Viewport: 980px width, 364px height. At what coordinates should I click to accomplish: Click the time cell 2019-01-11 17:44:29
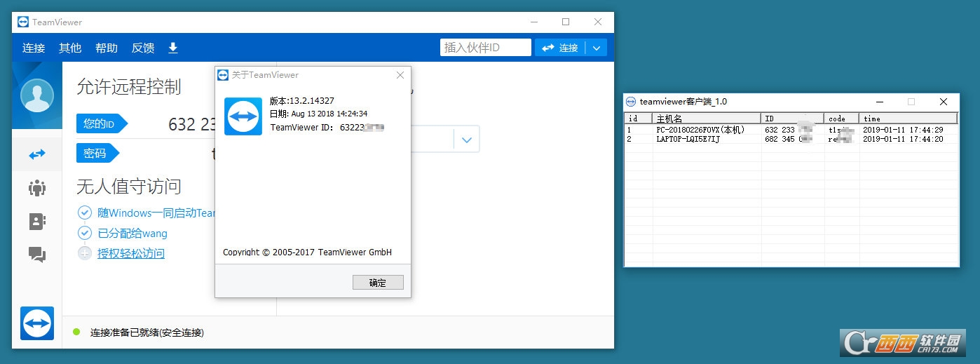coord(903,130)
